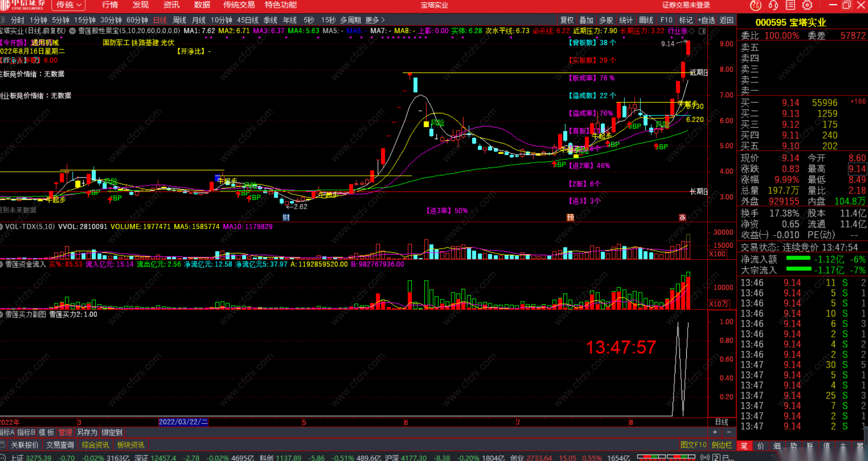The height and width of the screenshot is (461, 868).
Task: Toggle the side panel icon above chart
Action: tap(702, 31)
